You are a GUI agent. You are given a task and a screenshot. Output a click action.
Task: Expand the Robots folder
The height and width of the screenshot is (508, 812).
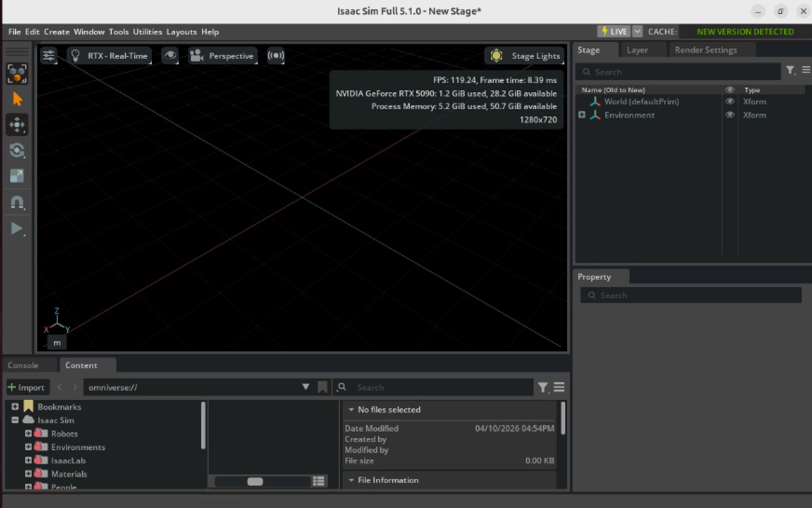[x=28, y=433]
